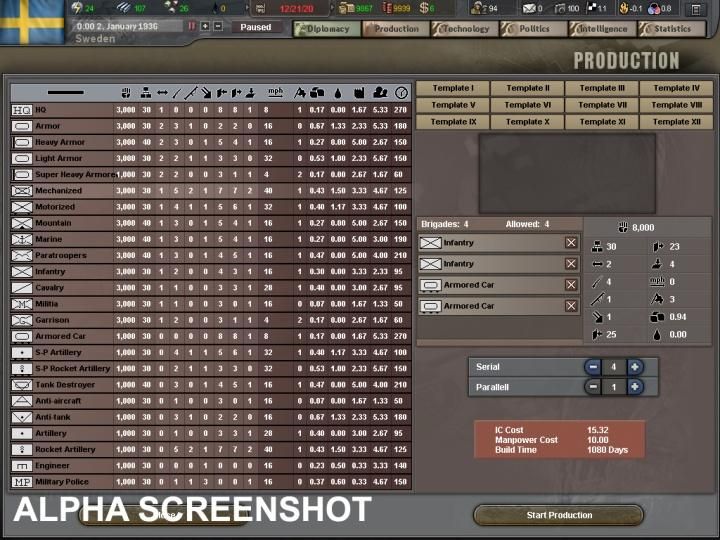Select the Anti-aircraft unit icon

coord(22,401)
